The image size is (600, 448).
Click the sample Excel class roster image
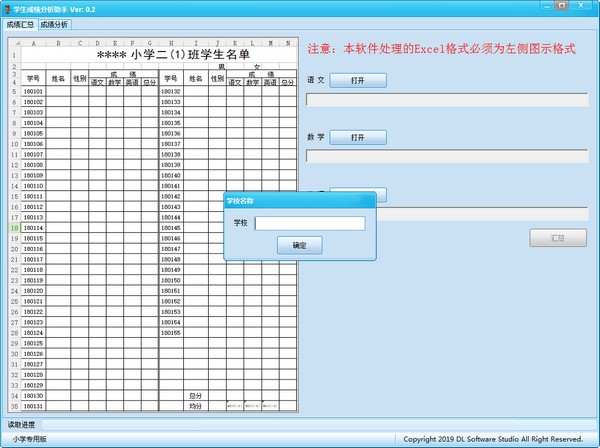point(152,225)
